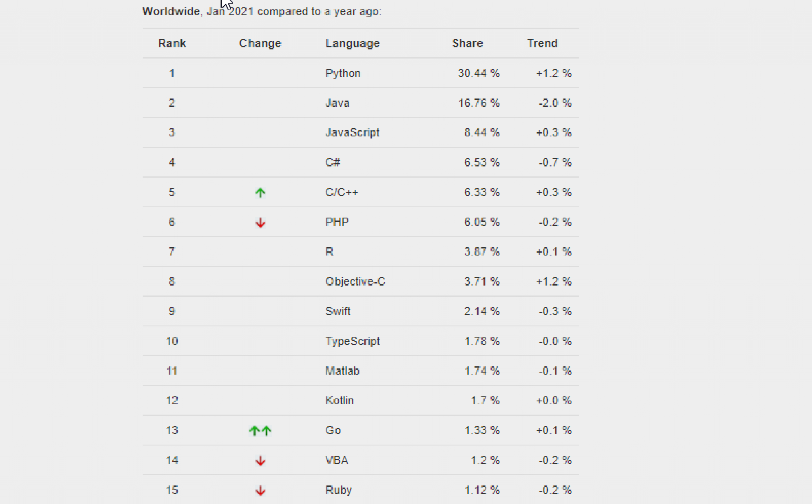The height and width of the screenshot is (504, 812).
Task: Click the Share column header
Action: (x=467, y=43)
